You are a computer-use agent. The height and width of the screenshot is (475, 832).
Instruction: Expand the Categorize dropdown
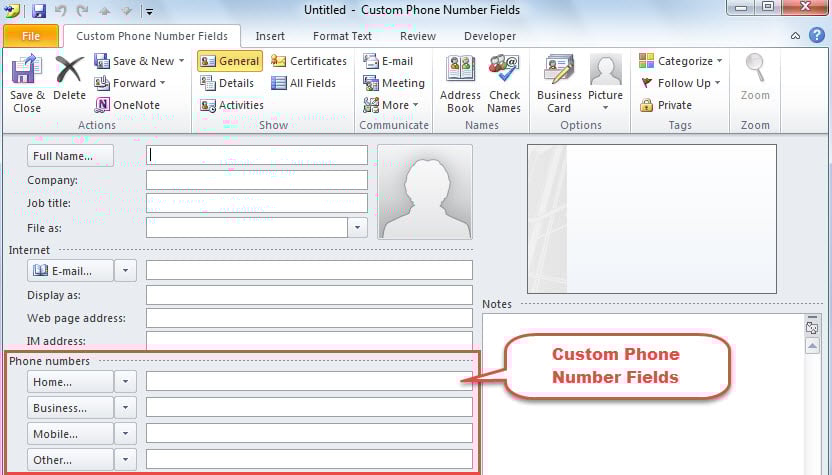pos(680,61)
